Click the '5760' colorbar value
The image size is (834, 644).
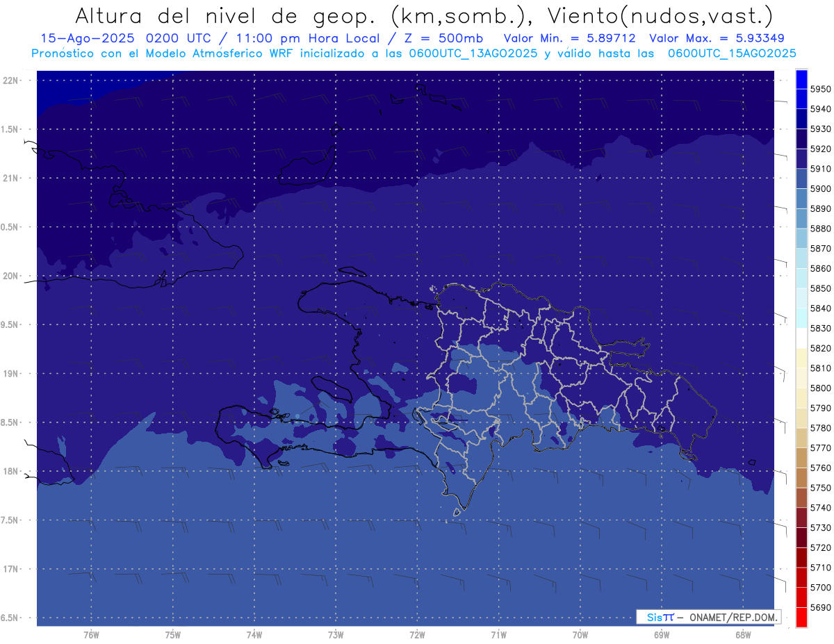821,468
